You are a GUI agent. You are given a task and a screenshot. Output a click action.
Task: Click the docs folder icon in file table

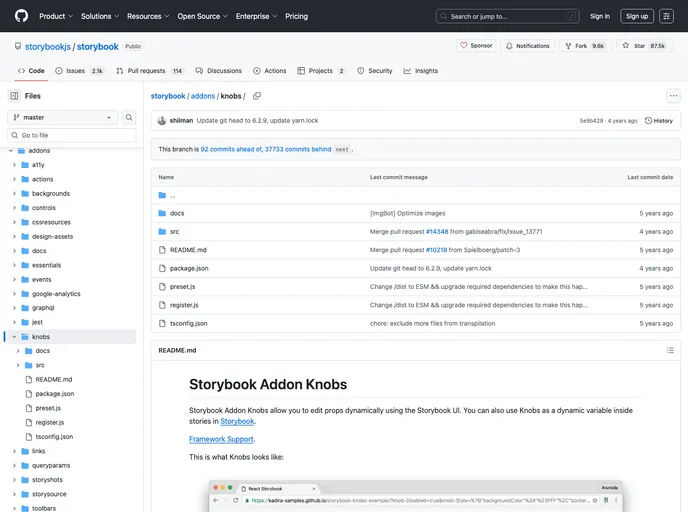162,213
